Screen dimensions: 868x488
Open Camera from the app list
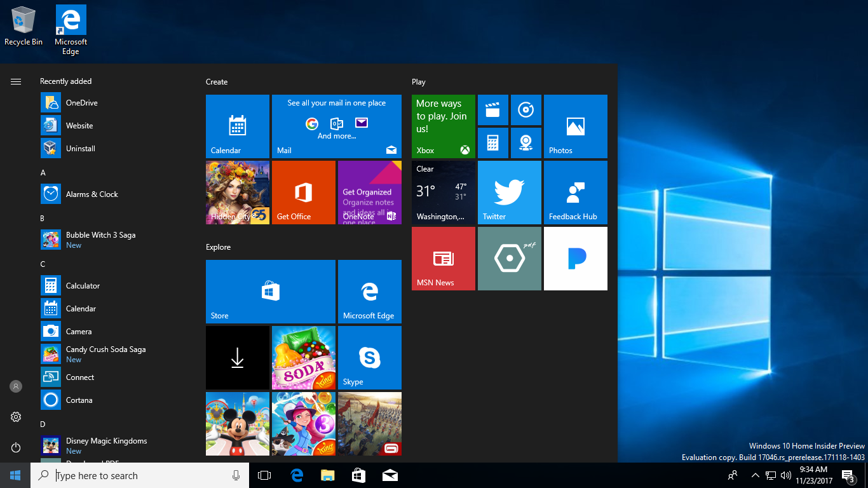(114, 332)
